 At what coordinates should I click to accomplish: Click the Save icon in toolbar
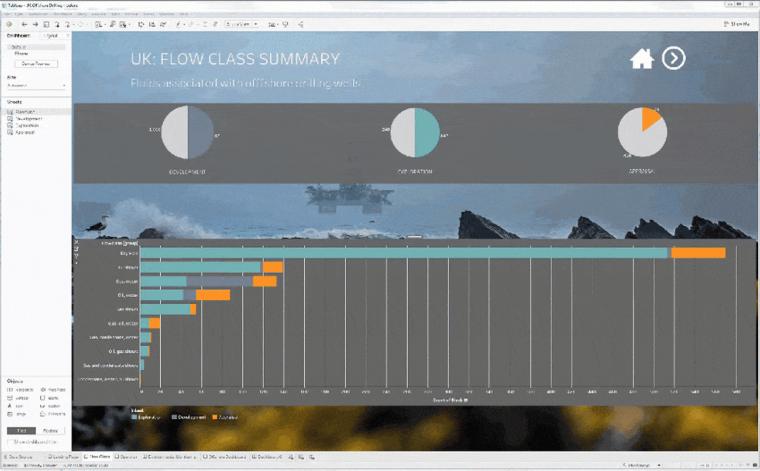pyautogui.click(x=47, y=24)
